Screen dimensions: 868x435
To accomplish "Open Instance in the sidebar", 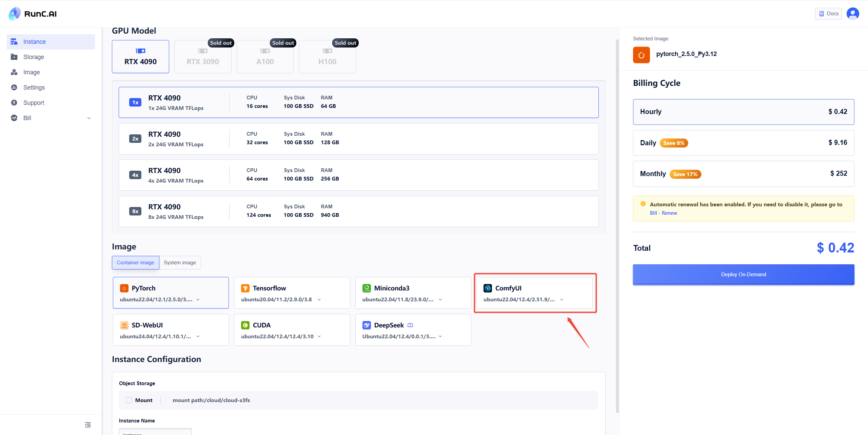I will click(x=51, y=42).
